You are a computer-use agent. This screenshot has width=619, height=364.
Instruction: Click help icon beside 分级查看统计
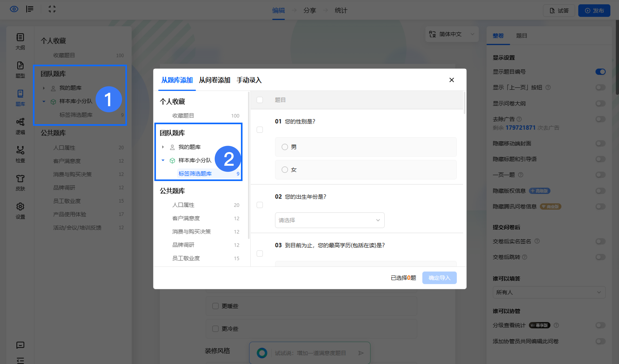tap(556, 325)
